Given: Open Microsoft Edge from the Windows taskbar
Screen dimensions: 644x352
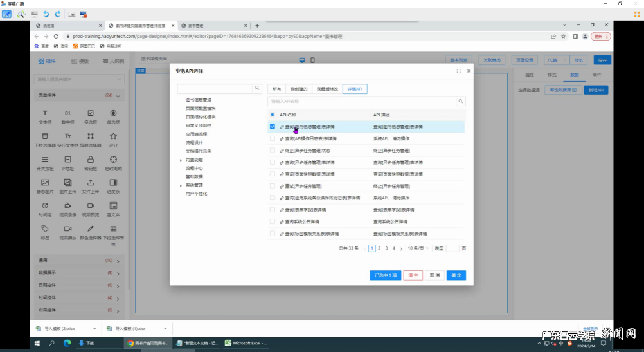Looking at the screenshot, I should coord(67,343).
